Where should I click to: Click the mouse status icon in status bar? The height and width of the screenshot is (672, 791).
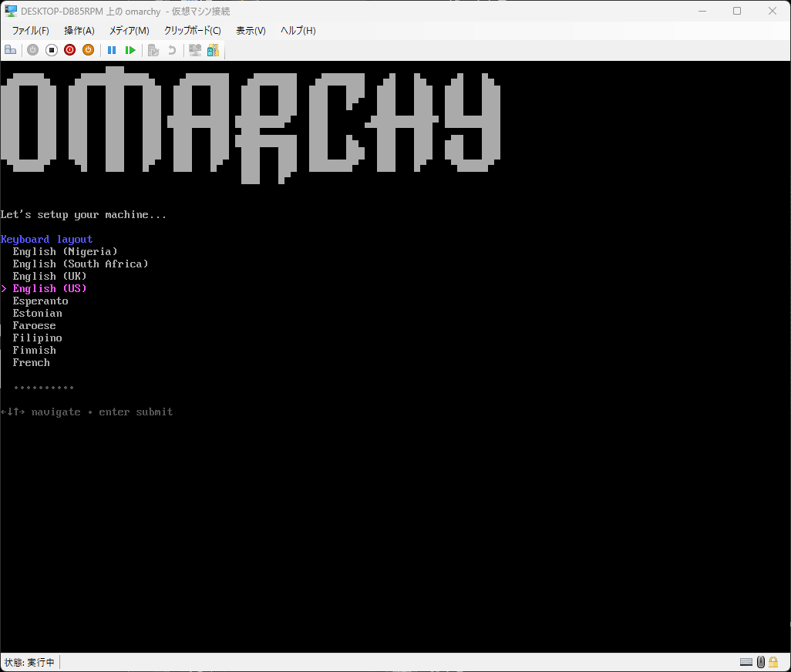tap(761, 662)
